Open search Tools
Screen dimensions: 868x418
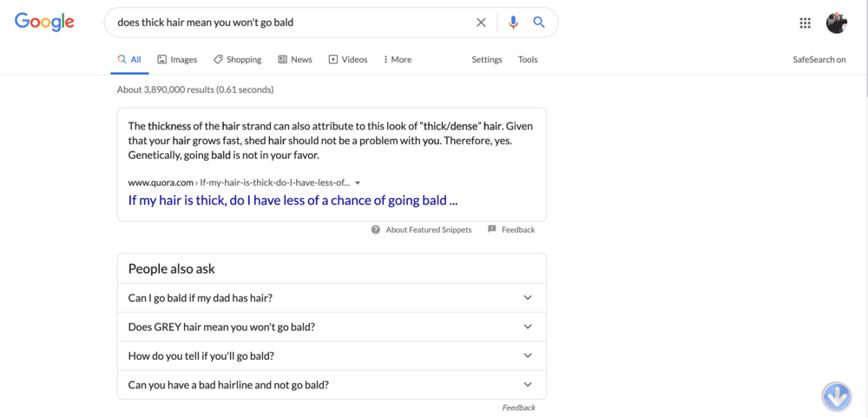pyautogui.click(x=528, y=60)
